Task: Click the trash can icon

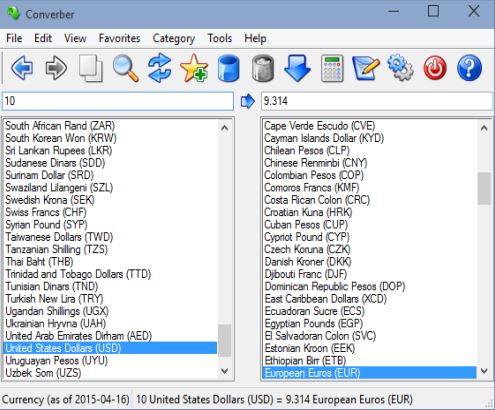Action: pos(263,68)
